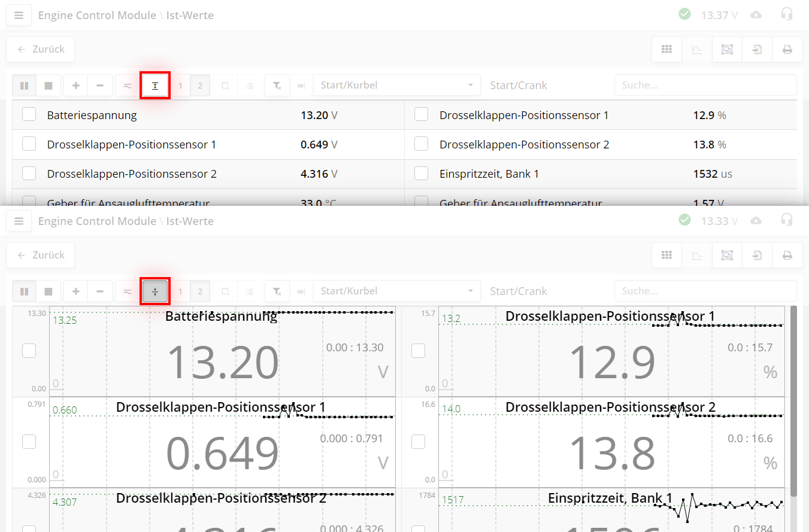Check Batteriespannung graph tile checkbox
The width and height of the screenshot is (809, 532).
click(x=29, y=351)
